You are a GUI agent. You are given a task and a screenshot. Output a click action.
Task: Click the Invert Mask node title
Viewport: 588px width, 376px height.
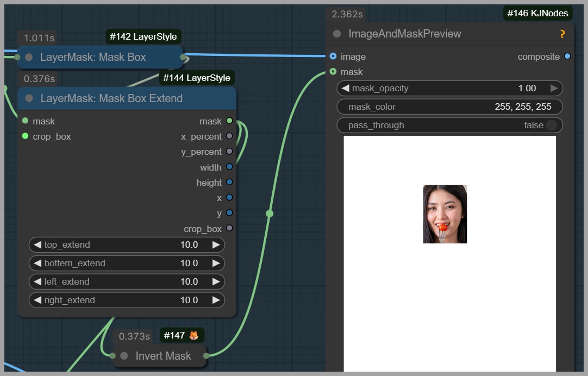(x=163, y=356)
